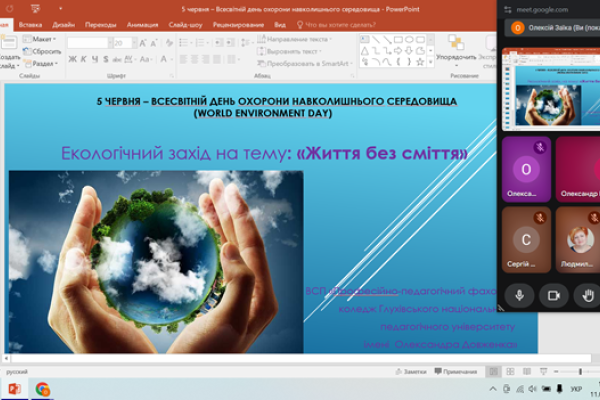Adjust the zoom slider in status bar
This screenshot has height=400, width=600.
(580, 371)
